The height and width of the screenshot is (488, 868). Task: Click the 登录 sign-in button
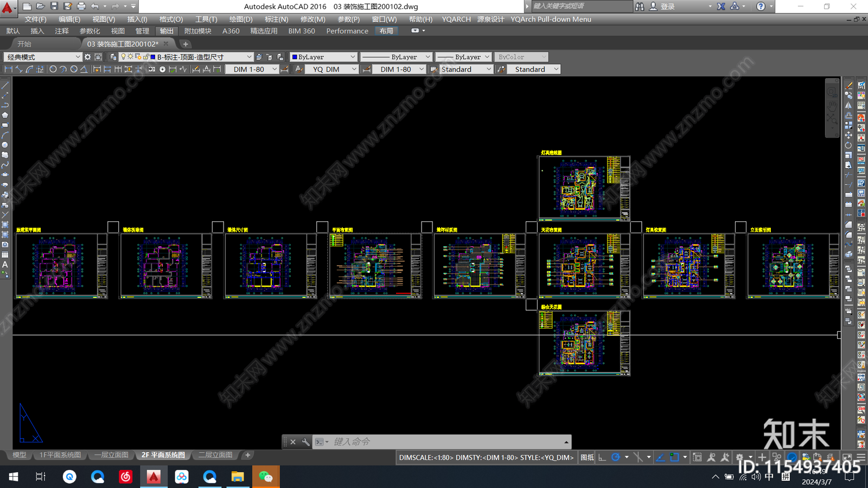668,7
